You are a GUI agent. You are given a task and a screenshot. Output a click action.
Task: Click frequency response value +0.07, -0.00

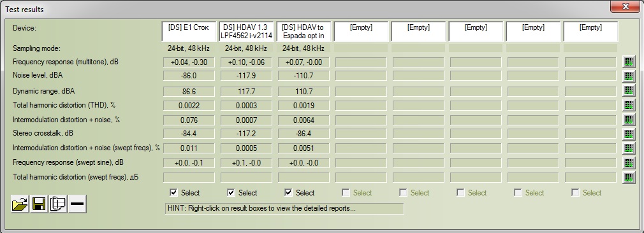click(x=304, y=62)
